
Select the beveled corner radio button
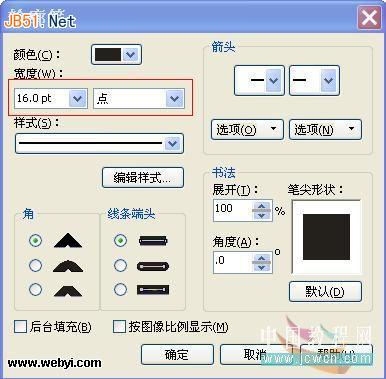[x=35, y=289]
